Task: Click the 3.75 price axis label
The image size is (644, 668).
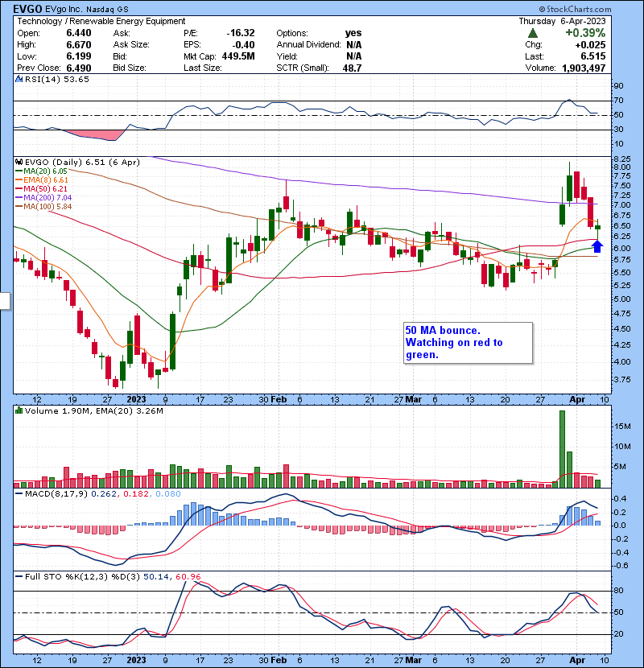Action: coord(621,380)
